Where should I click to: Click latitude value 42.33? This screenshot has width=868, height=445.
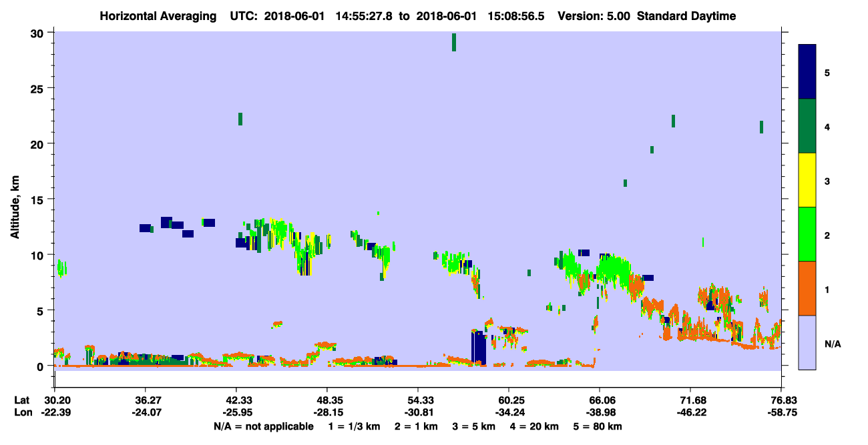pyautogui.click(x=236, y=400)
